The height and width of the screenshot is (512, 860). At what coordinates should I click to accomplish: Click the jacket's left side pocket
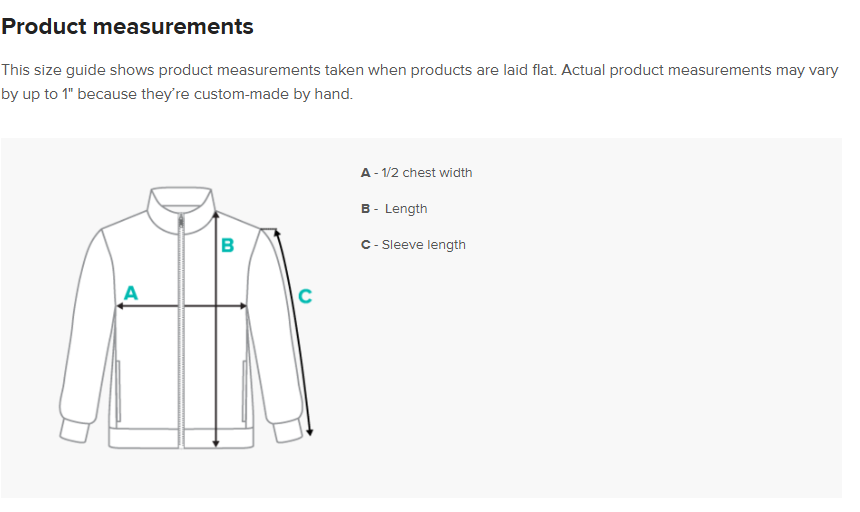(120, 390)
